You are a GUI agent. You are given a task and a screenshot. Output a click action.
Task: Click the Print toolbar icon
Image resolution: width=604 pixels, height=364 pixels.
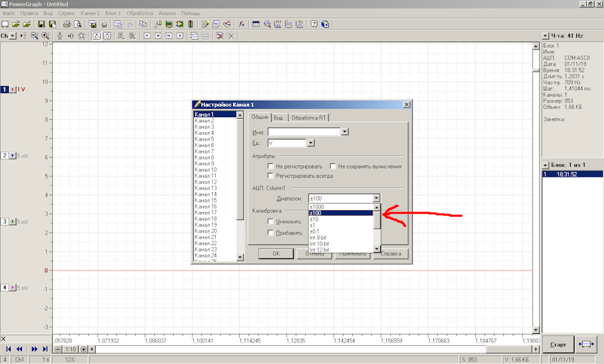(67, 24)
